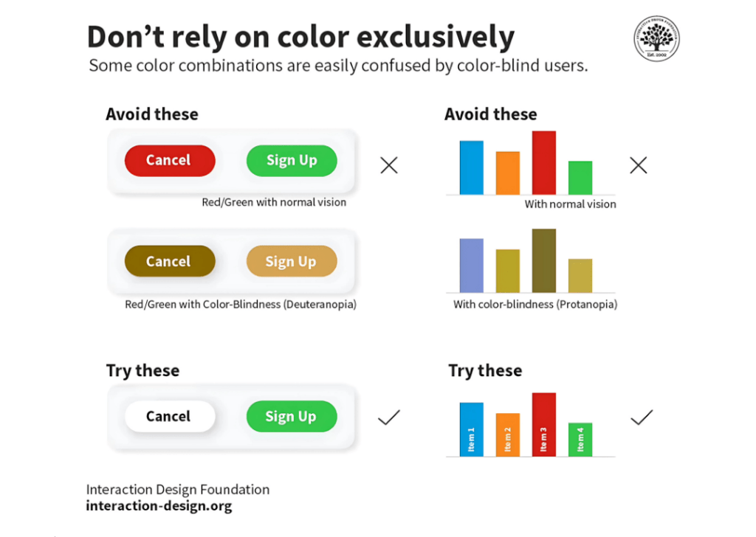This screenshot has height=537, width=756.
Task: Click the Don't rely on color exclusively heading
Action: pyautogui.click(x=301, y=37)
